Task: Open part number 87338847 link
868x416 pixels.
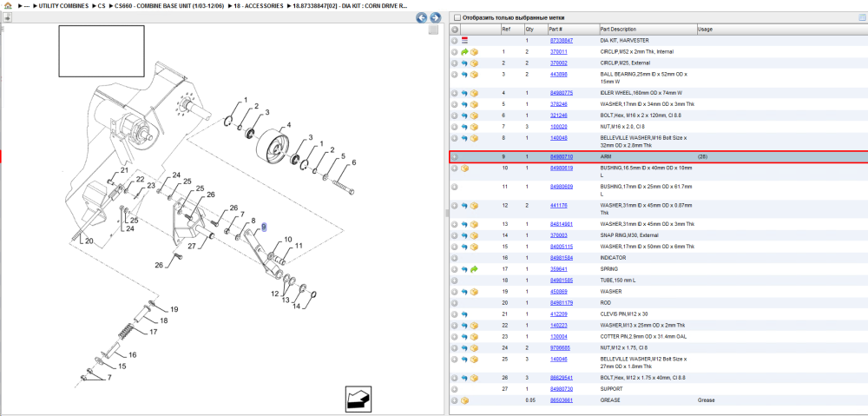Action: pos(562,41)
